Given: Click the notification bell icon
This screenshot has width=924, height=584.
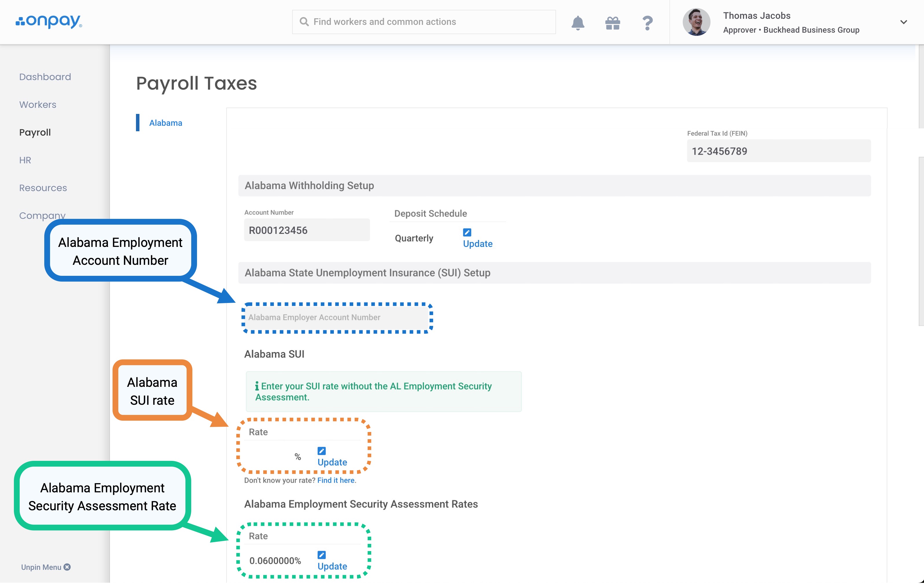Looking at the screenshot, I should tap(577, 23).
